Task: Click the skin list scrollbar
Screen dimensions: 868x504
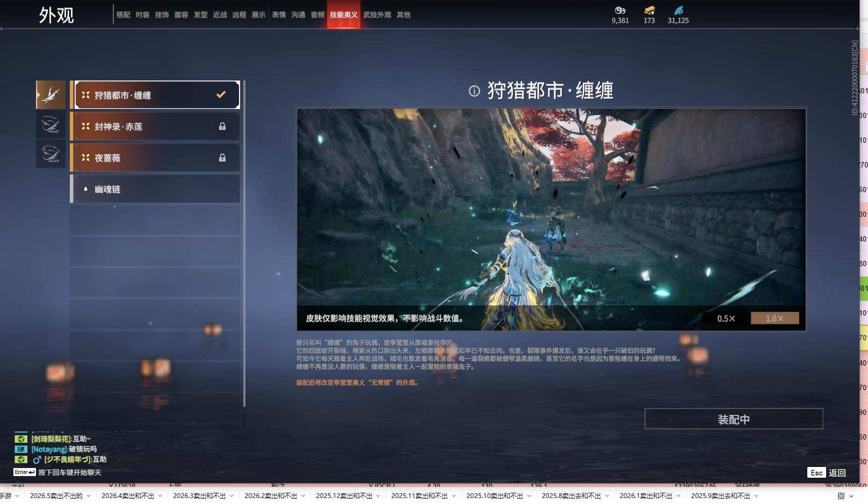Action: click(x=244, y=244)
